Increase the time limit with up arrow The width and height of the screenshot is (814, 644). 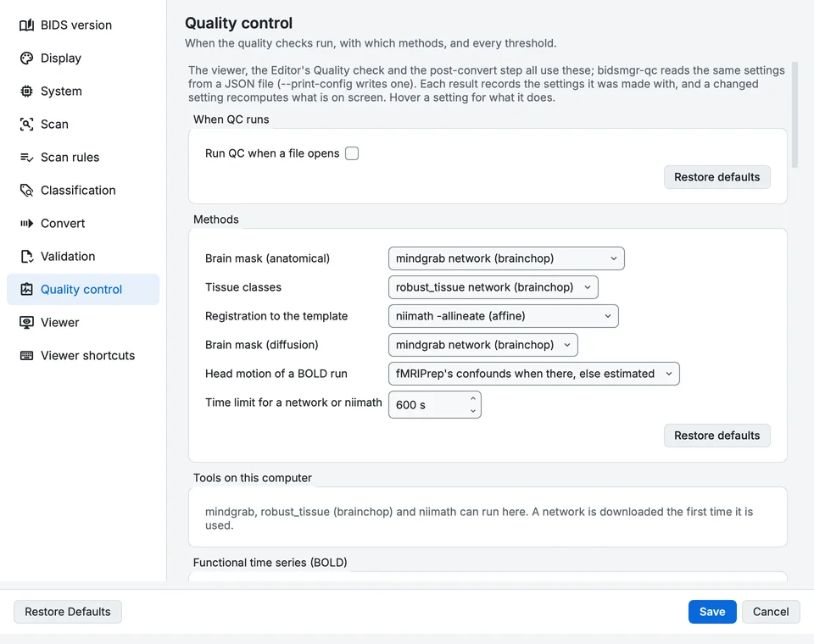click(x=473, y=398)
